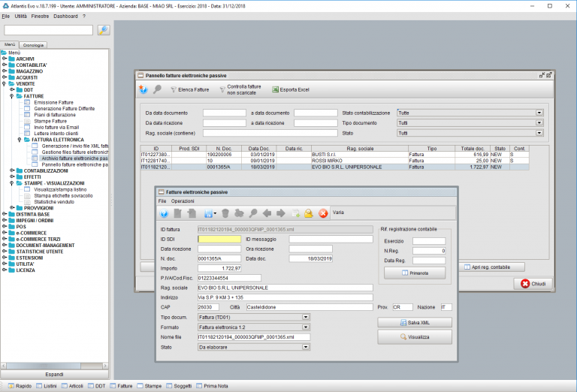Viewport: 577px width, 392px height.
Task: Click the red X close icon in dialog toolbar
Action: [x=323, y=213]
